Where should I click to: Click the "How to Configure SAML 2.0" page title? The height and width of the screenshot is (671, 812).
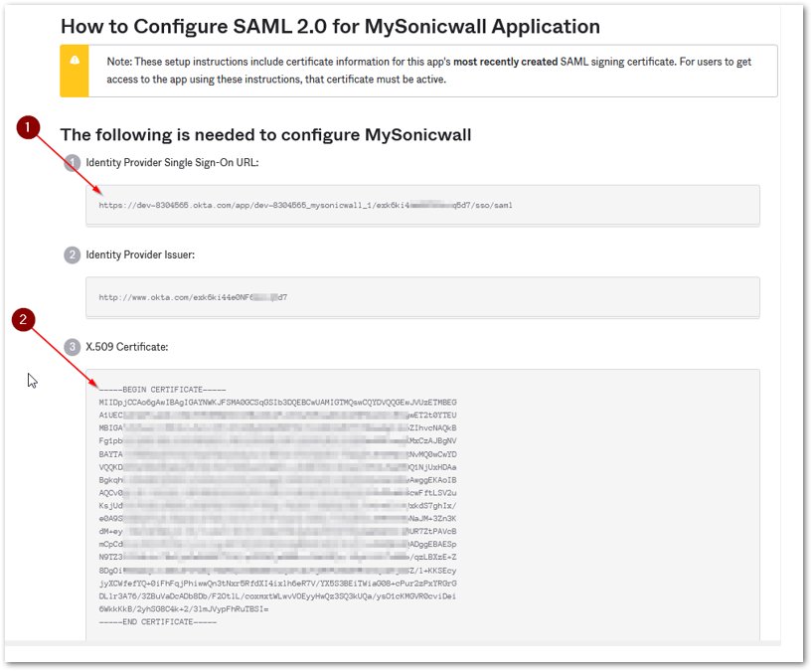tap(330, 27)
